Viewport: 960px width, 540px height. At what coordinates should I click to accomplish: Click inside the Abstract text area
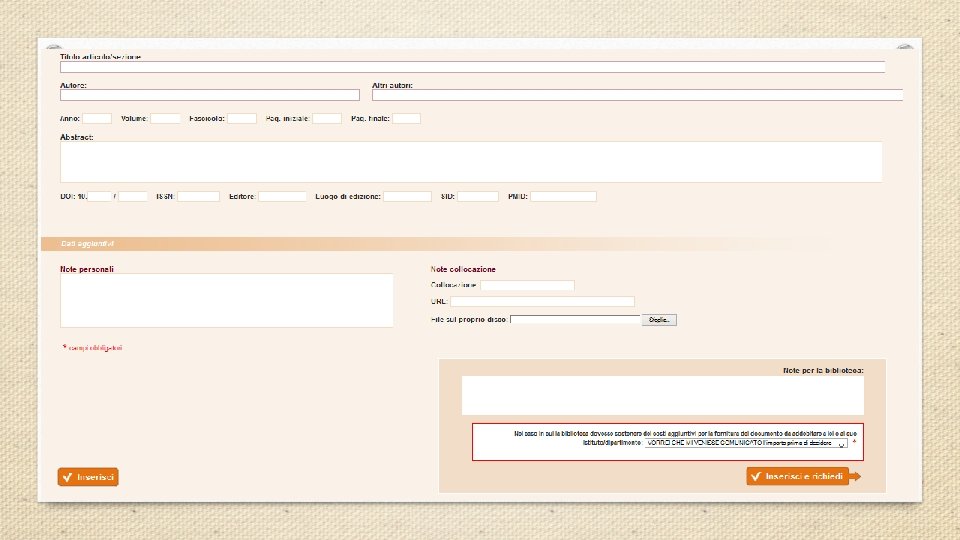471,162
